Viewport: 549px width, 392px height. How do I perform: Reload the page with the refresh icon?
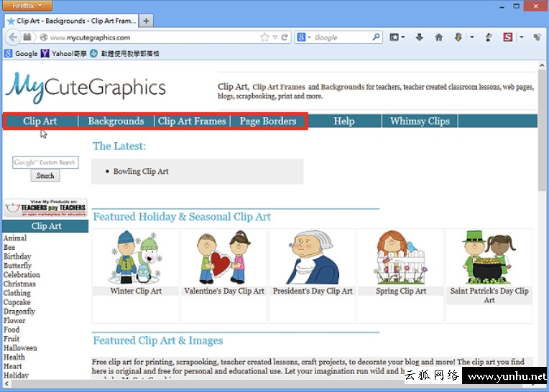point(285,37)
